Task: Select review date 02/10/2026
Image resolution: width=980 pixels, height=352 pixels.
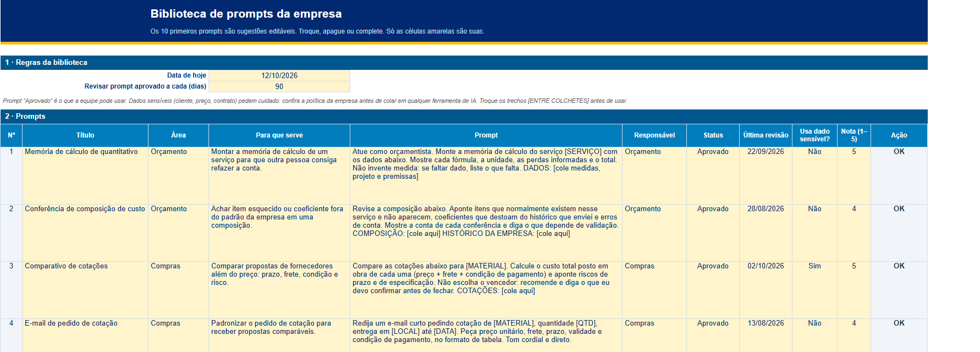Action: (766, 290)
